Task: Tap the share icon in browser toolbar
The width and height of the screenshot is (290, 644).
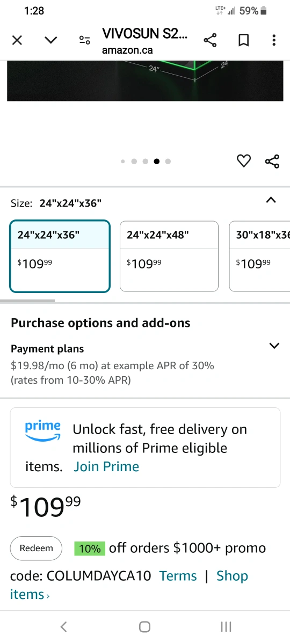Action: pyautogui.click(x=210, y=40)
